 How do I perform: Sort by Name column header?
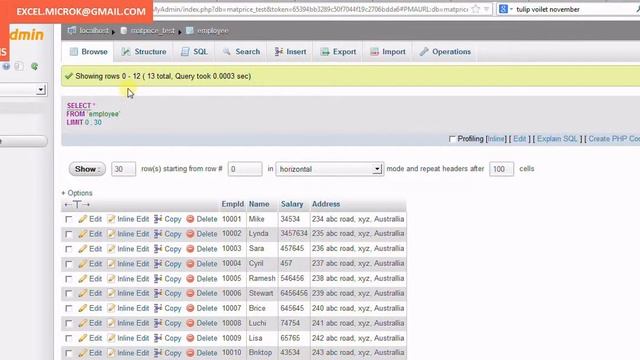[259, 204]
